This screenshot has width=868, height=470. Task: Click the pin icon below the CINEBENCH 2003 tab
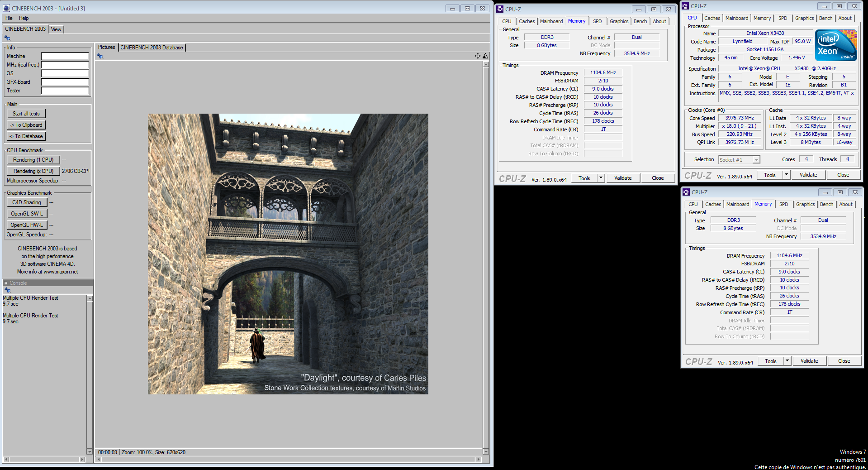point(7,38)
